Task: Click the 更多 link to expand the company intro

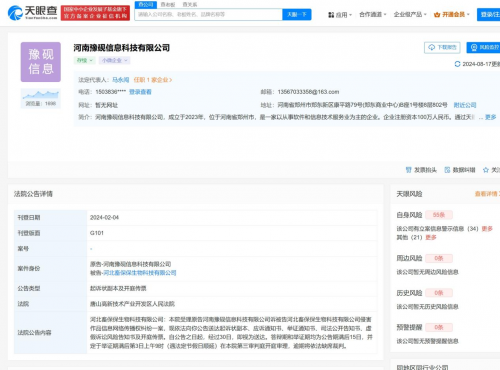Action: [490, 117]
